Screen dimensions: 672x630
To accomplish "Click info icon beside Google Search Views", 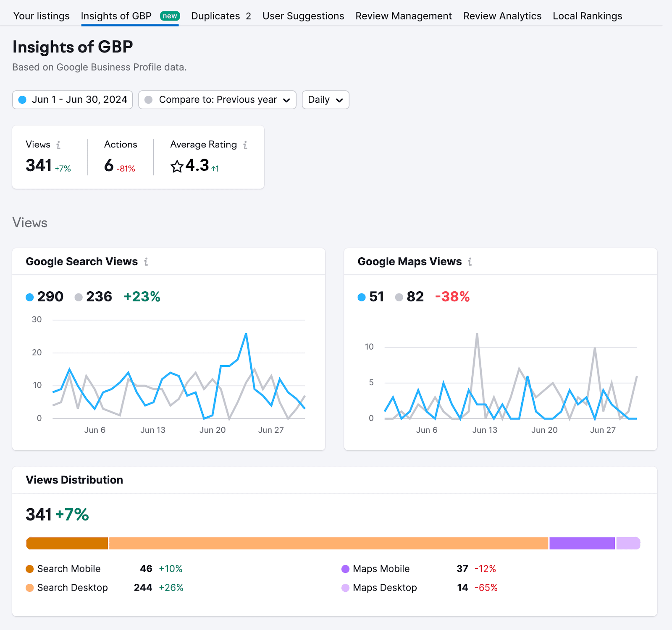I will coord(146,262).
